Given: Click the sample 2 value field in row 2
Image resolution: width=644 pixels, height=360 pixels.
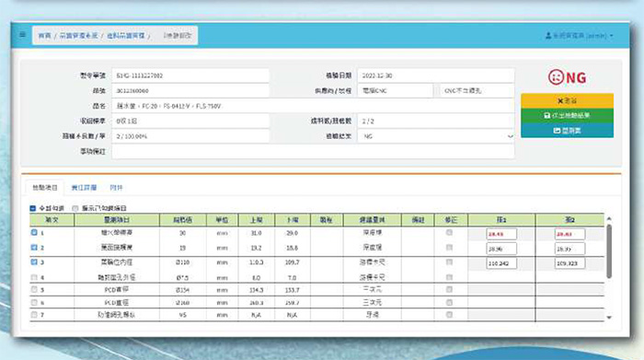Looking at the screenshot, I should [569, 249].
